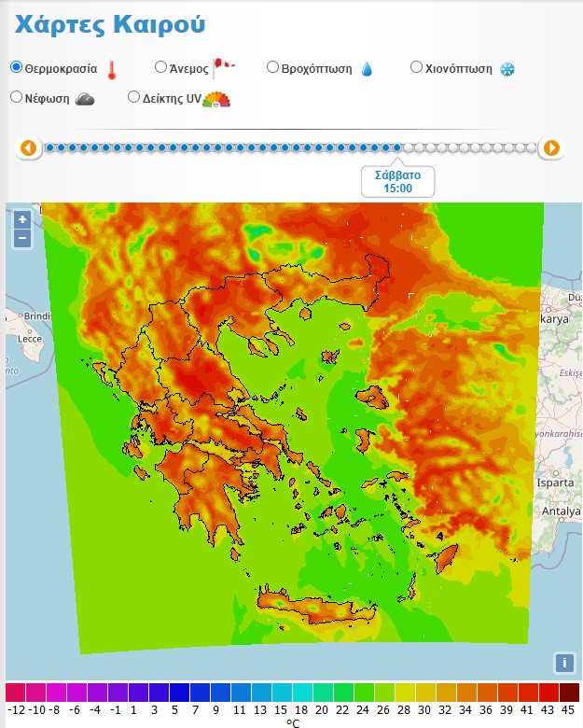Zoom out the map with minus button
The width and height of the screenshot is (583, 728).
coord(22,239)
